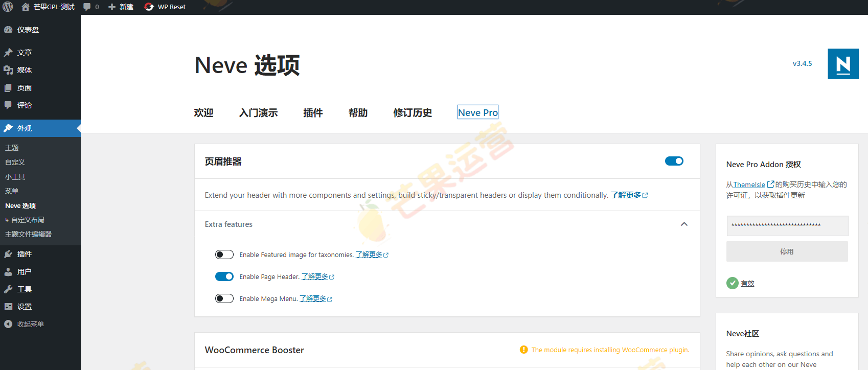Switch to the 帮助 tab
Viewport: 868px width, 370px height.
[358, 112]
